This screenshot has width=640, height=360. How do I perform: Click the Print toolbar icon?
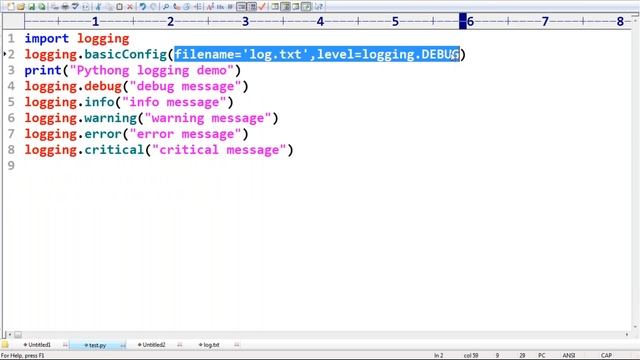pyautogui.click(x=65, y=7)
